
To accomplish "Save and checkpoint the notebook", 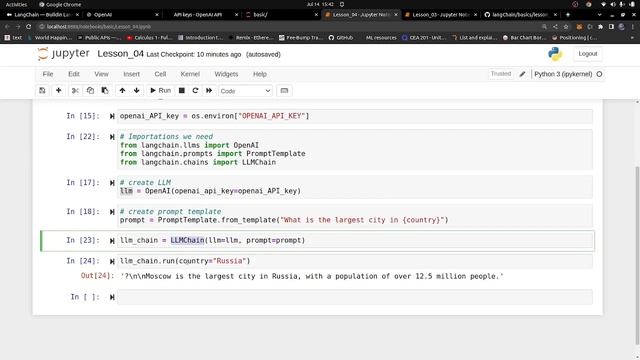I will [x=42, y=91].
